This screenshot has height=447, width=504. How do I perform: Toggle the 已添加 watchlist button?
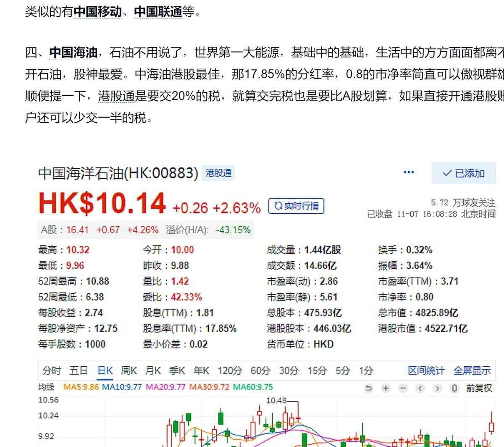click(463, 173)
